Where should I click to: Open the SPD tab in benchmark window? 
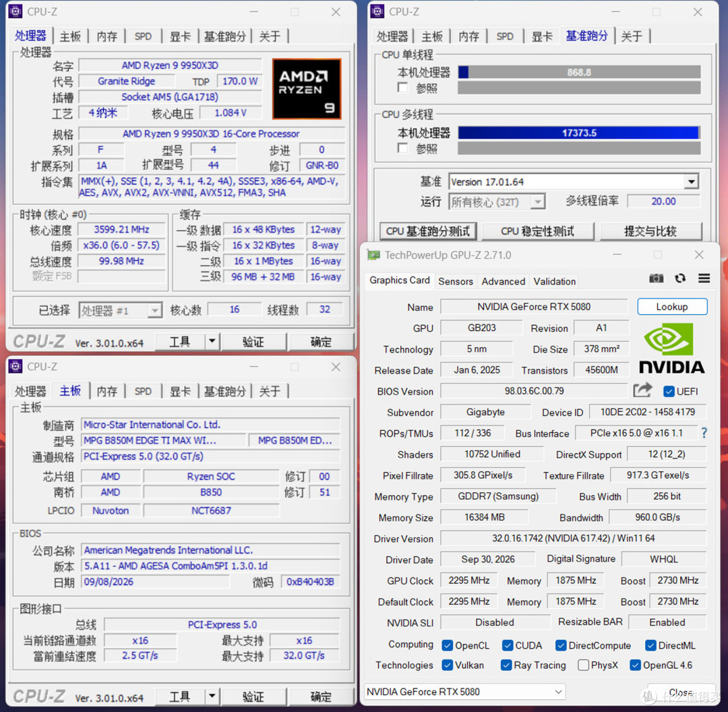505,36
